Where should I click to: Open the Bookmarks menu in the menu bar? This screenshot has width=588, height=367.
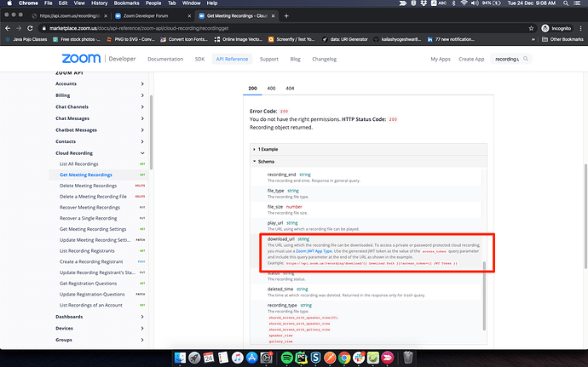click(127, 3)
